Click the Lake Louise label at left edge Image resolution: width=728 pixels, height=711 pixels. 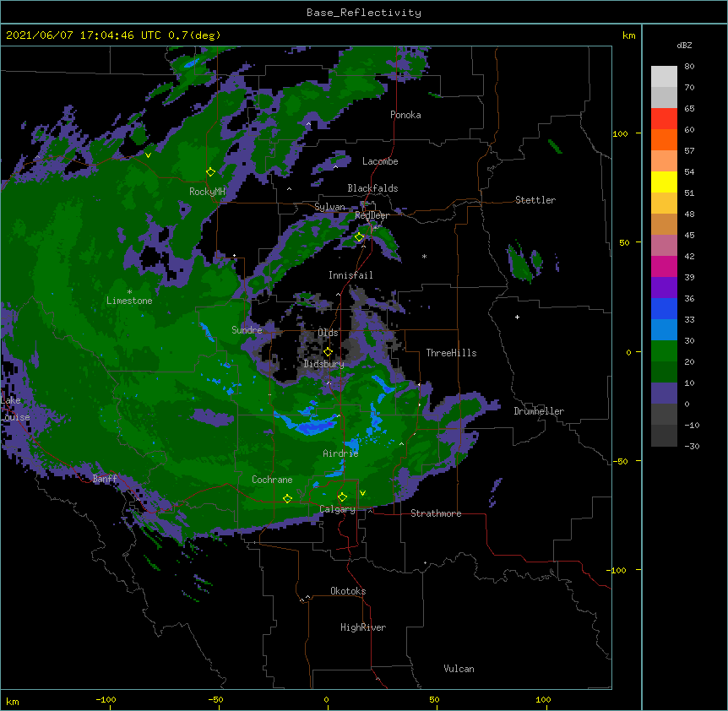(15, 409)
